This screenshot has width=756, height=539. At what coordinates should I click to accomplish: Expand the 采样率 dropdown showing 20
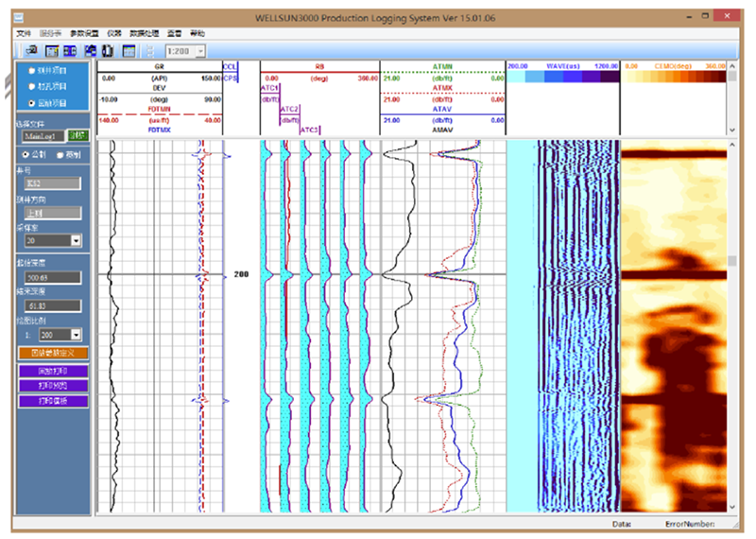point(77,241)
